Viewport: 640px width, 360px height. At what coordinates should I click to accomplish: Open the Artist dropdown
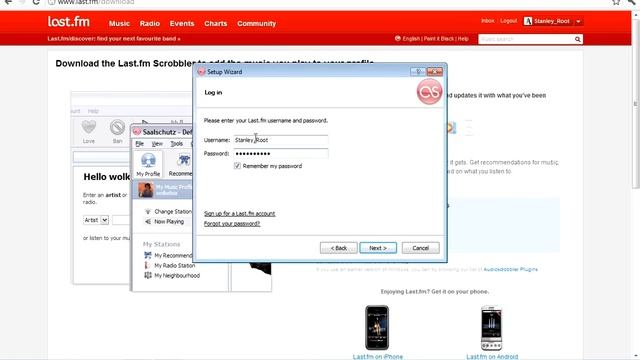click(96, 220)
